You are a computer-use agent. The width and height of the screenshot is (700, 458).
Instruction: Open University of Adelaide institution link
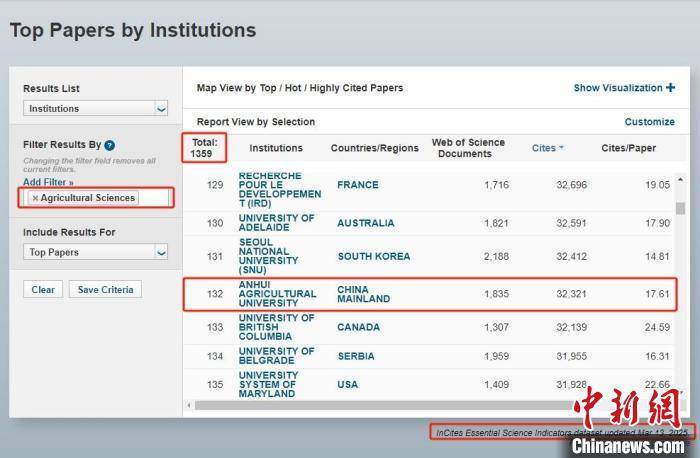click(276, 223)
